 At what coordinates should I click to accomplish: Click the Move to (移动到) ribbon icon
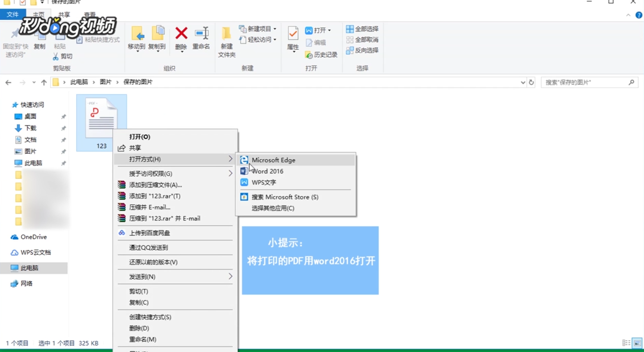(137, 38)
